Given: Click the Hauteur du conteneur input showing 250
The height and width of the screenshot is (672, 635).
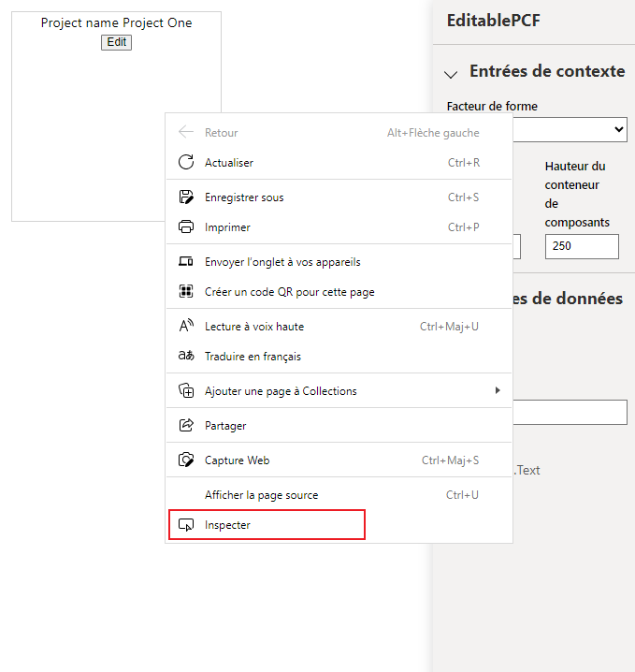Looking at the screenshot, I should point(582,246).
